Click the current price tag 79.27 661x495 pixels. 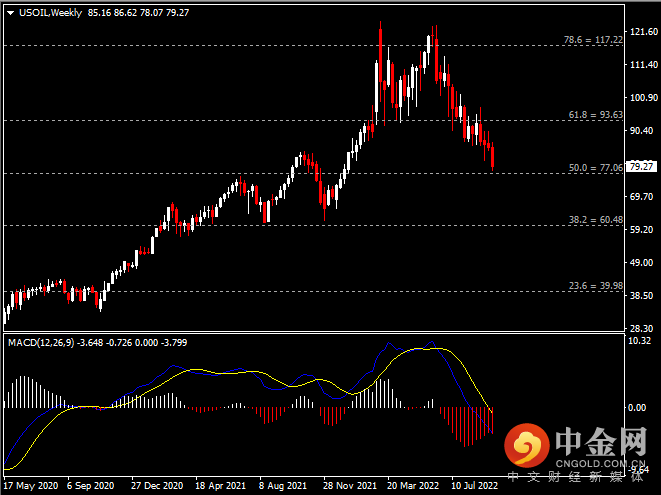point(641,167)
